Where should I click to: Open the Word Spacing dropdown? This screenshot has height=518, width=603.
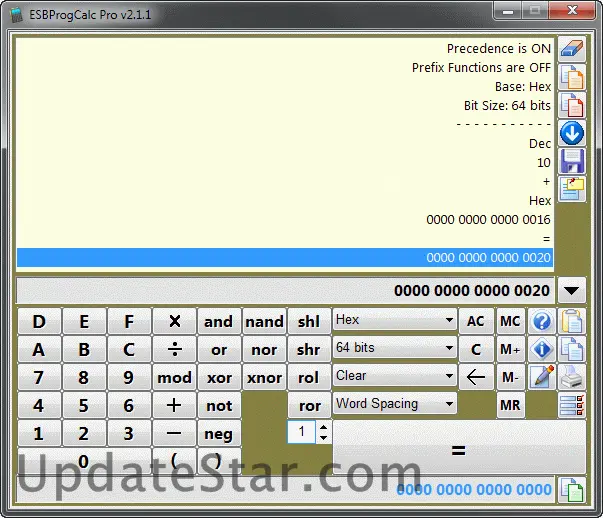click(395, 403)
